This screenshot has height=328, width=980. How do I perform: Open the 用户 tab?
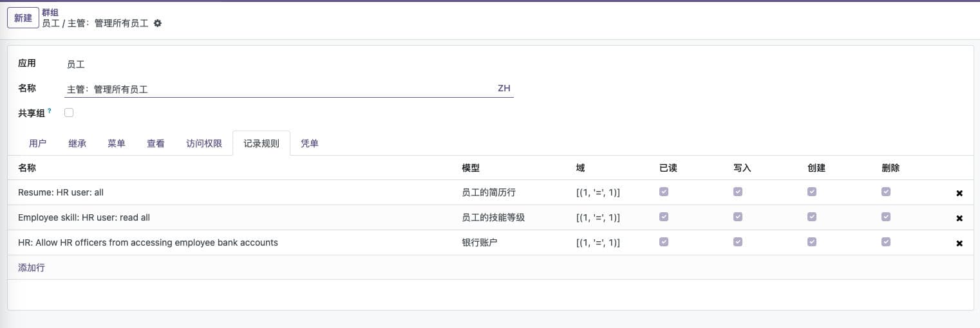(x=38, y=143)
